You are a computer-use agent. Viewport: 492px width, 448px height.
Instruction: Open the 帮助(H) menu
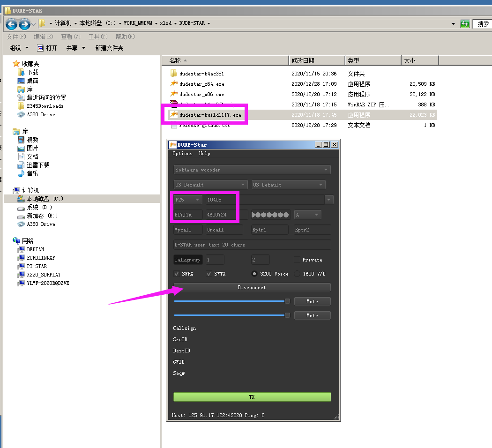[125, 37]
